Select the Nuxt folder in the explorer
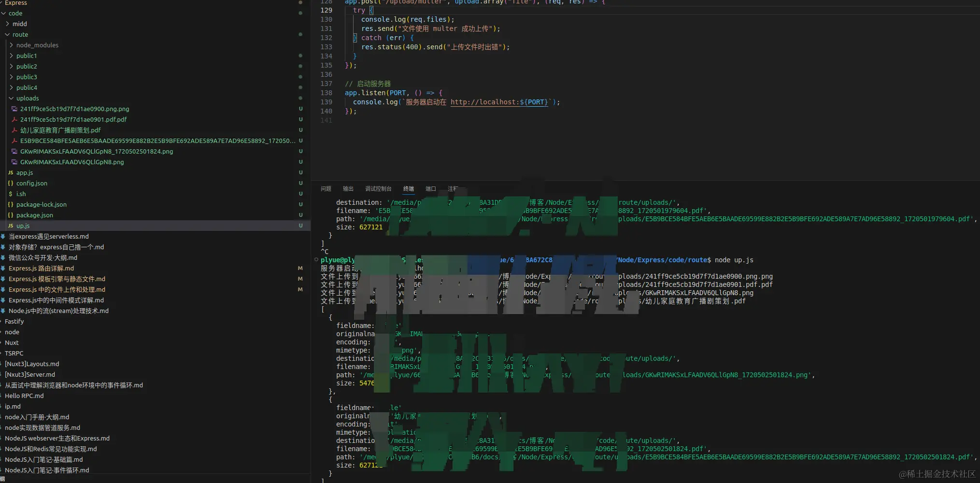Image resolution: width=980 pixels, height=483 pixels. coord(12,343)
